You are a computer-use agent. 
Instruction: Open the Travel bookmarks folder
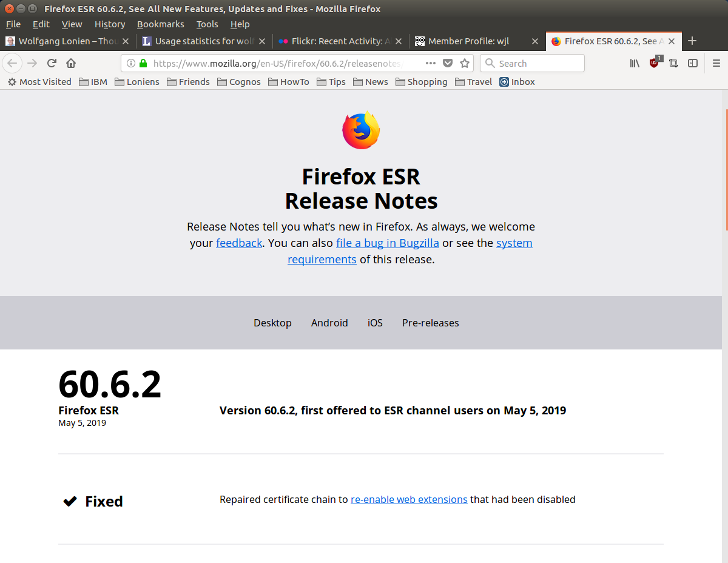point(473,82)
